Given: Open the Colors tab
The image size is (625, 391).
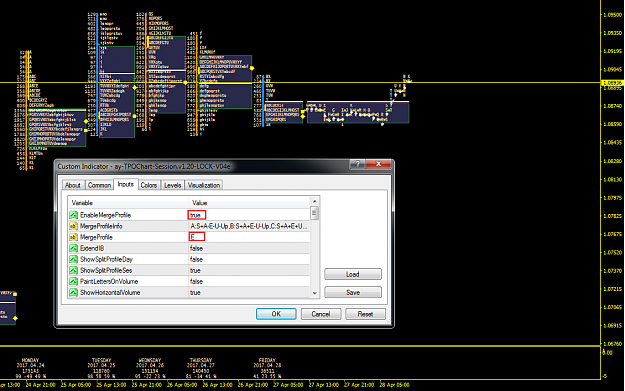Looking at the screenshot, I should pos(149,185).
